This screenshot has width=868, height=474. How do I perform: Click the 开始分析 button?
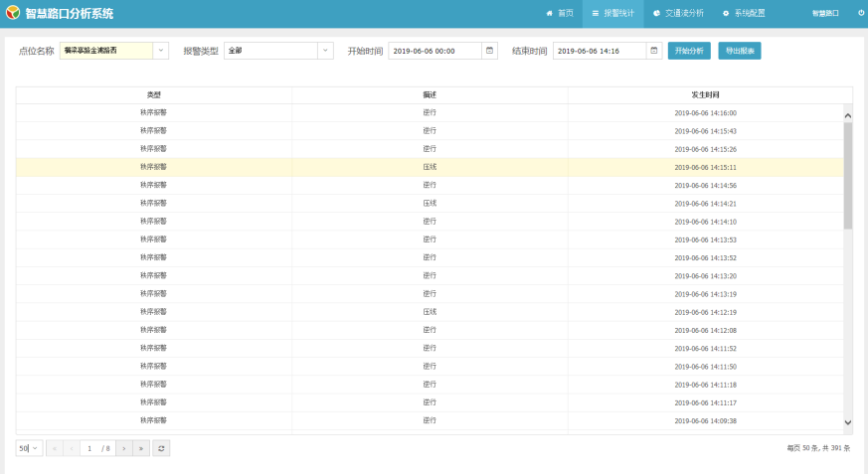tap(689, 51)
